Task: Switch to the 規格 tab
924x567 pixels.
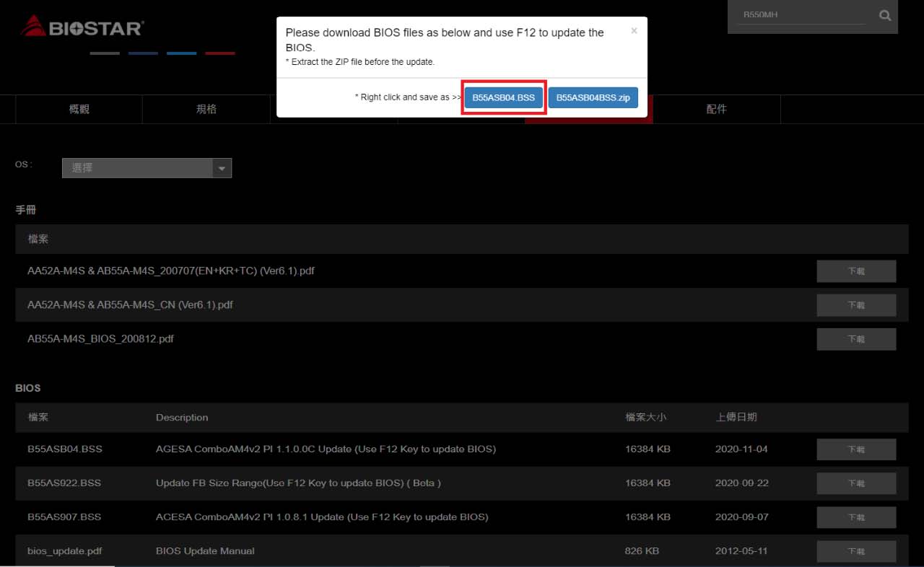Action: click(206, 109)
